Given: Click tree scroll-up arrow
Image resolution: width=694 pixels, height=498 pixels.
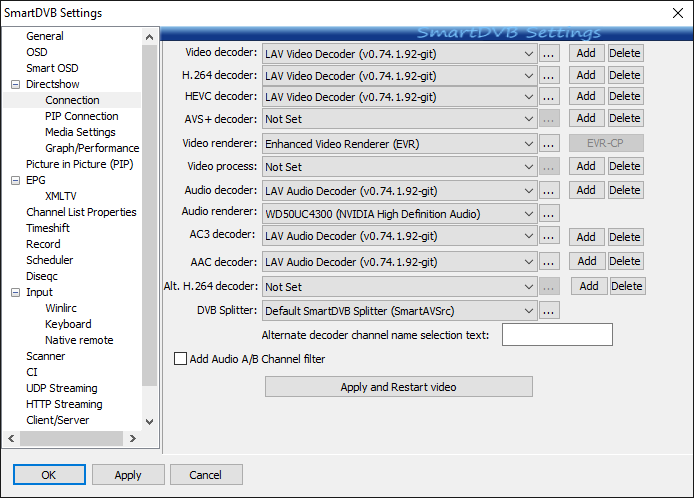Looking at the screenshot, I should [x=150, y=37].
